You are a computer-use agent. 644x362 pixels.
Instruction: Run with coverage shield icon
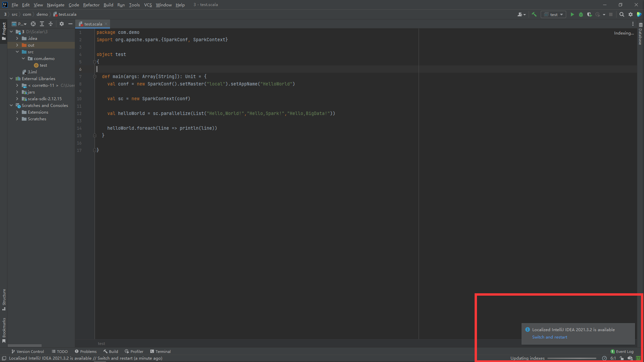coord(589,14)
